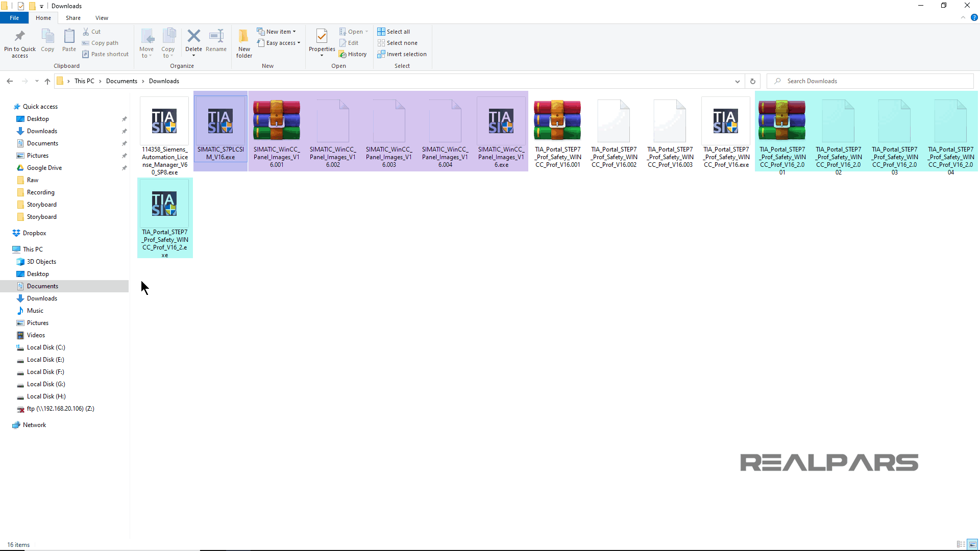Viewport: 980px width, 551px height.
Task: Click the Open ribbon command
Action: click(x=353, y=32)
